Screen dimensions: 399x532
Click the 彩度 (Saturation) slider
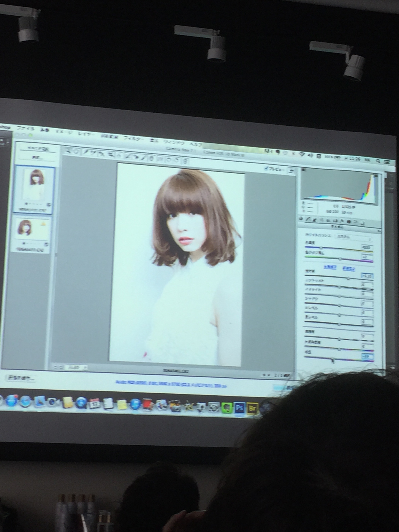(x=339, y=359)
